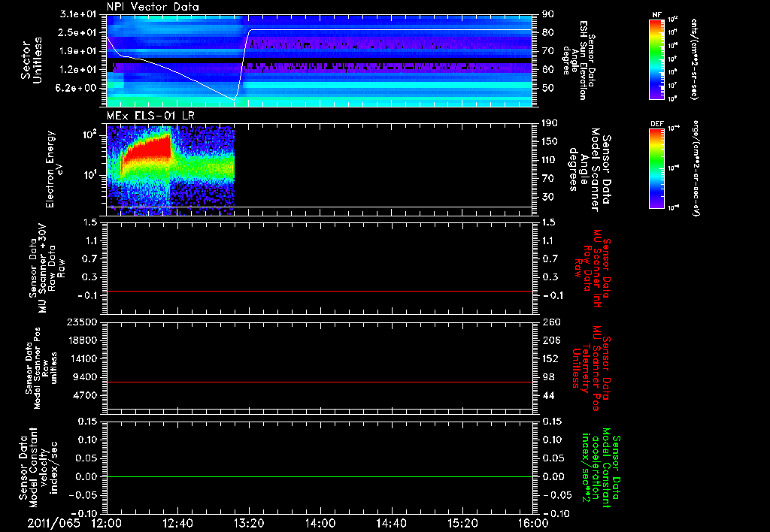
Task: Click the "Sector Unitless" axis title
Action: click(x=32, y=60)
